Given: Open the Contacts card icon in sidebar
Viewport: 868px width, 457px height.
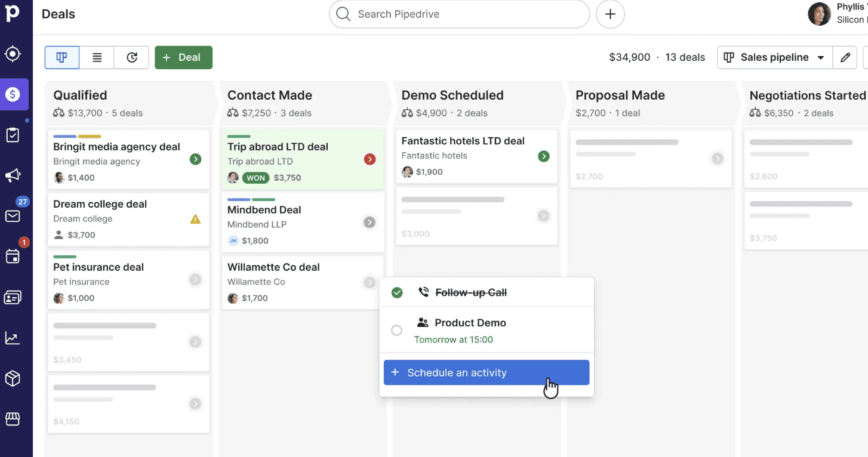Looking at the screenshot, I should (x=13, y=297).
